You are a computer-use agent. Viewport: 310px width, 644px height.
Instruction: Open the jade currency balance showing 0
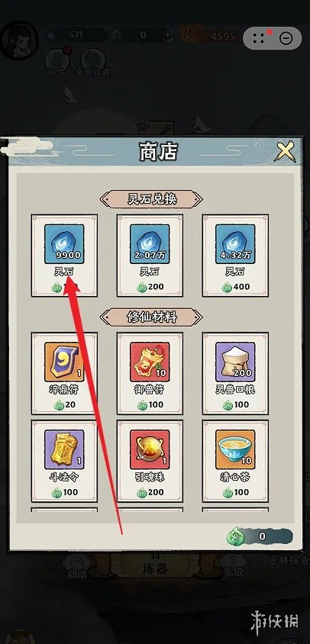pos(260,536)
